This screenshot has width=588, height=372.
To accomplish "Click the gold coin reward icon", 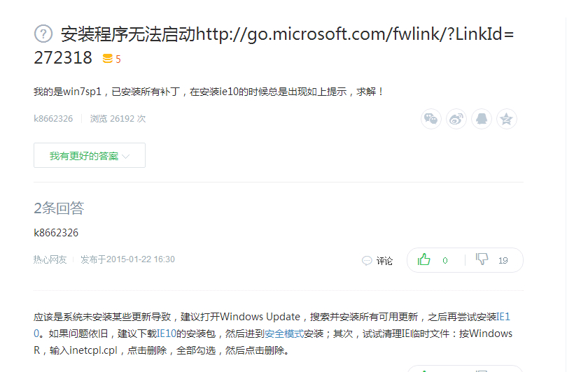I will click(107, 59).
